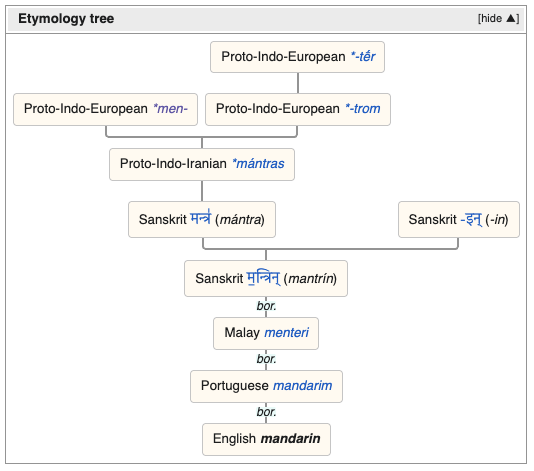Click the word Malay in menteri node
Screen dimensions: 534x471
coord(242,332)
